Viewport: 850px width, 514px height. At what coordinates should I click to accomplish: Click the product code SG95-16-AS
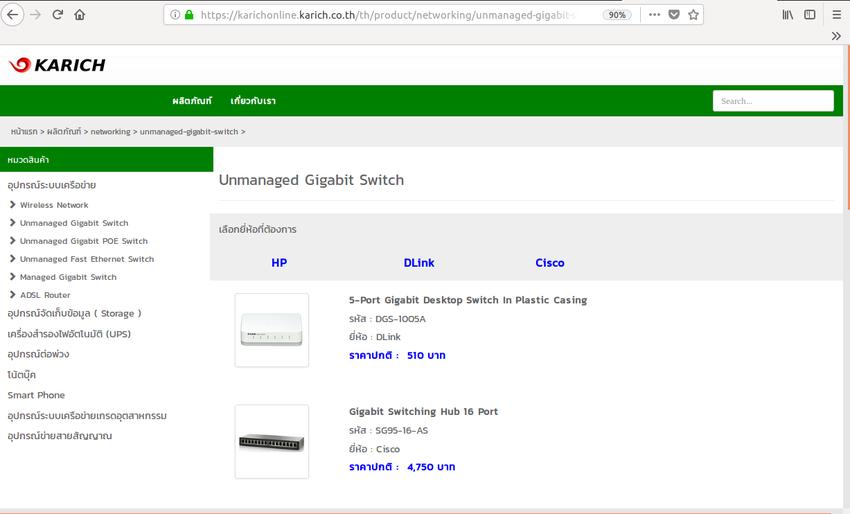(x=401, y=431)
